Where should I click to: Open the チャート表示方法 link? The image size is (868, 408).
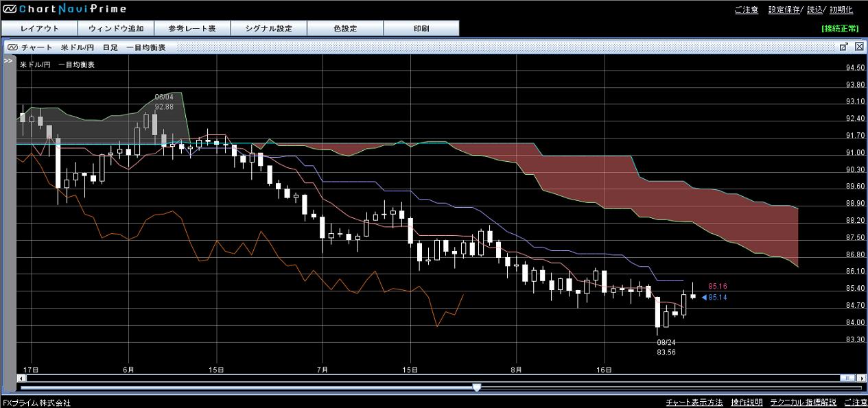(x=694, y=403)
